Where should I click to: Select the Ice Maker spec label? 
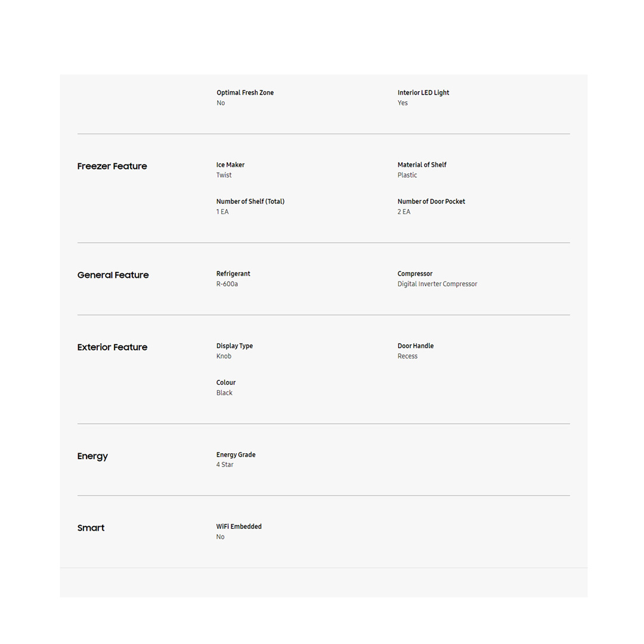pyautogui.click(x=230, y=165)
